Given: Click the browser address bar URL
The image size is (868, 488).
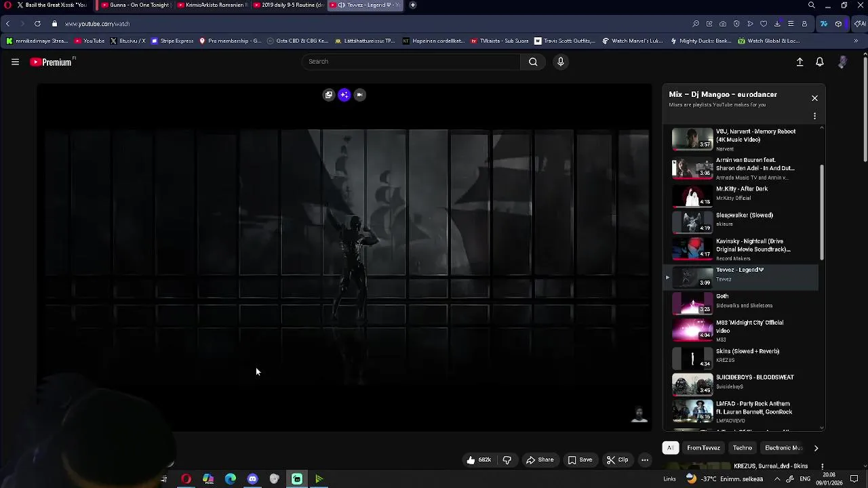Looking at the screenshot, I should (98, 24).
